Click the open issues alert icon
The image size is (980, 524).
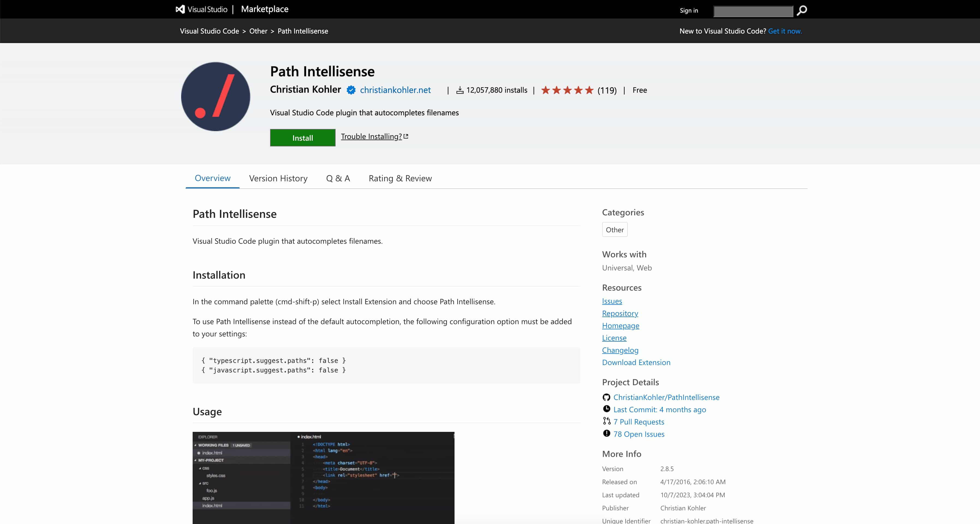click(606, 433)
